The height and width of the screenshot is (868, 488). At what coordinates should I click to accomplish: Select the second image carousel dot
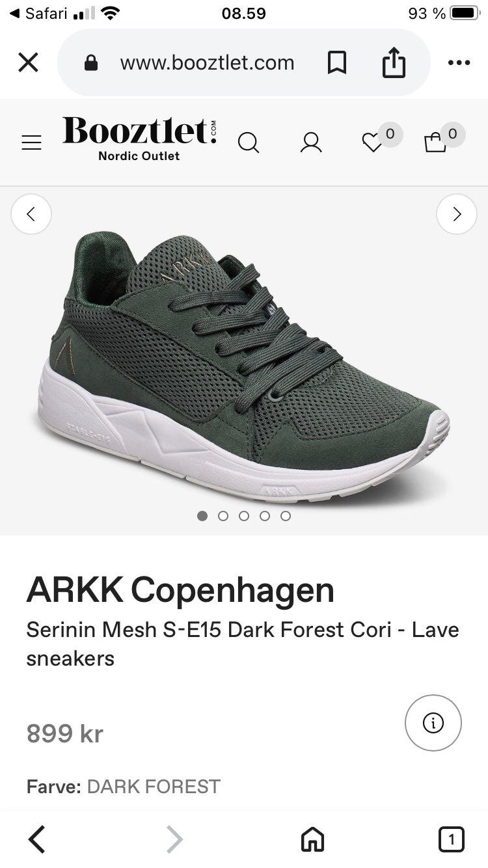tap(223, 516)
